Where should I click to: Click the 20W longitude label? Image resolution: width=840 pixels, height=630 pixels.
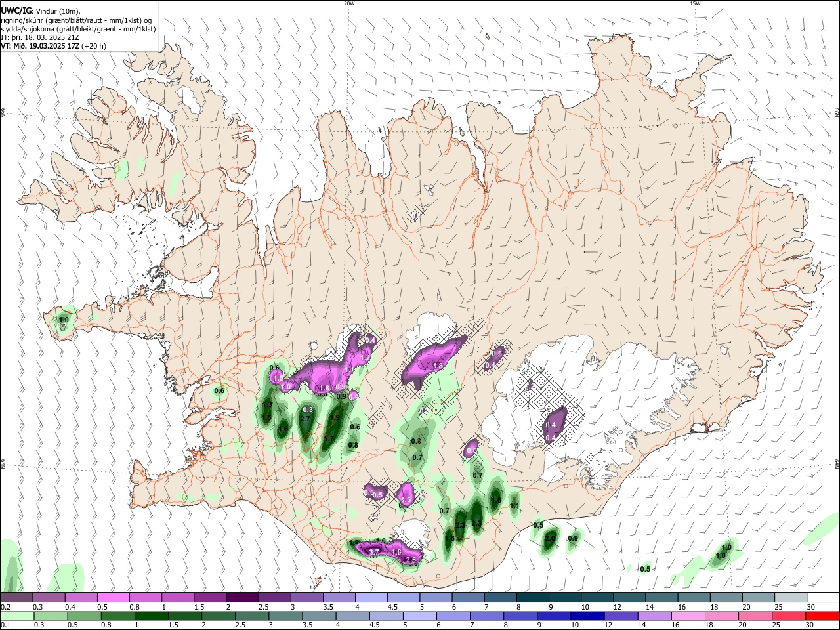pyautogui.click(x=349, y=3)
